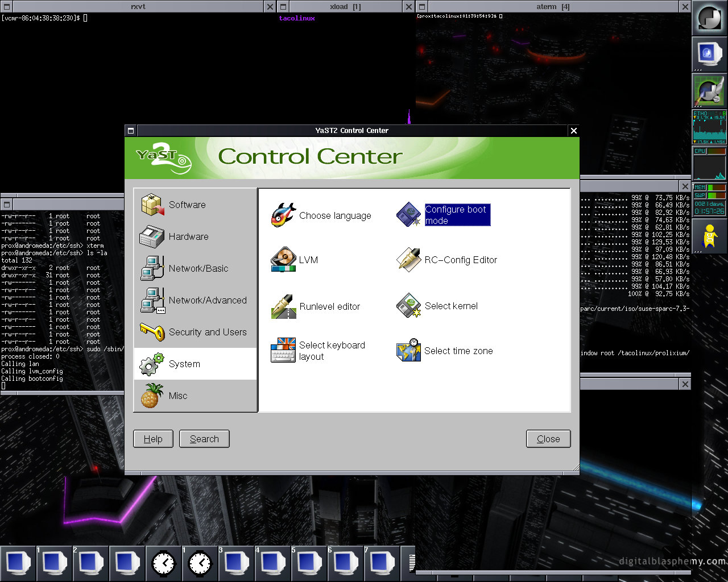Click the aterm shell prompt line
The width and height of the screenshot is (728, 582).
tap(460, 16)
